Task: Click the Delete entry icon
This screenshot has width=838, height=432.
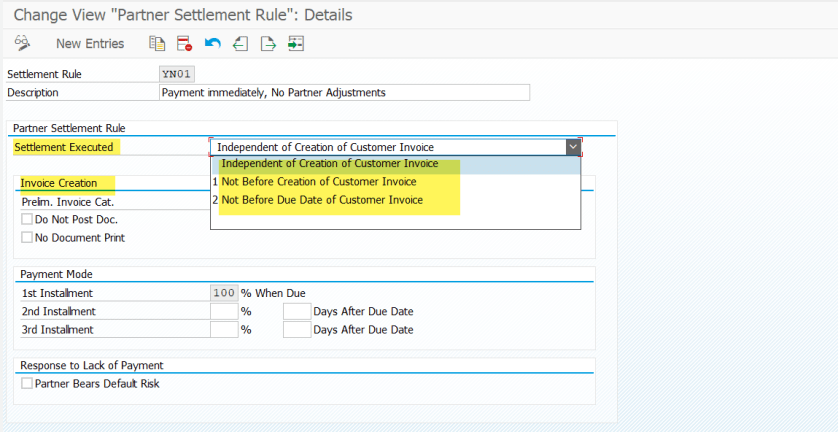Action: [x=184, y=43]
